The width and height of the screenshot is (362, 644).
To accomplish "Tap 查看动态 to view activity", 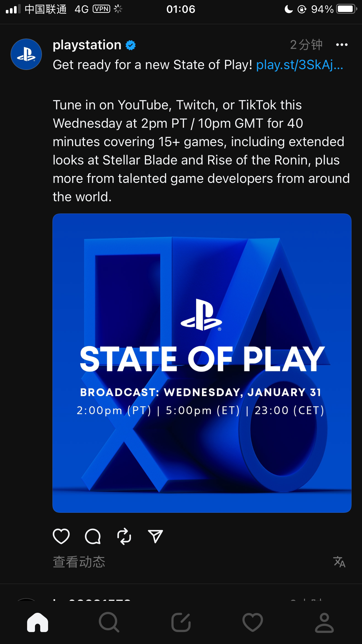I will tap(79, 562).
